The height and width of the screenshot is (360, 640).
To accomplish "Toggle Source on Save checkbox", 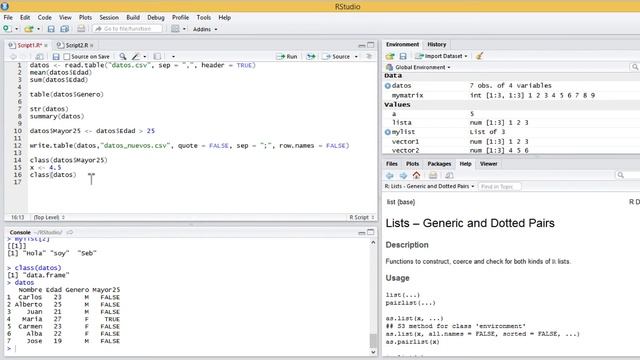I will pyautogui.click(x=67, y=56).
